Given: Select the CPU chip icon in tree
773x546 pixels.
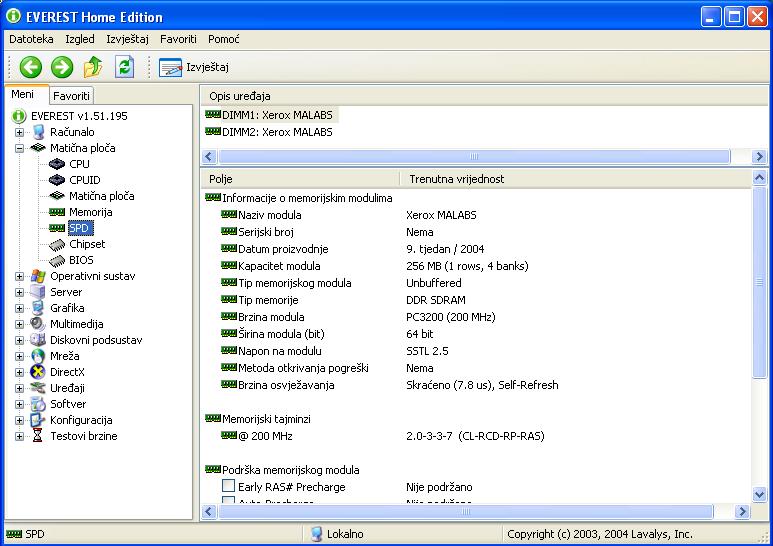Looking at the screenshot, I should click(57, 164).
